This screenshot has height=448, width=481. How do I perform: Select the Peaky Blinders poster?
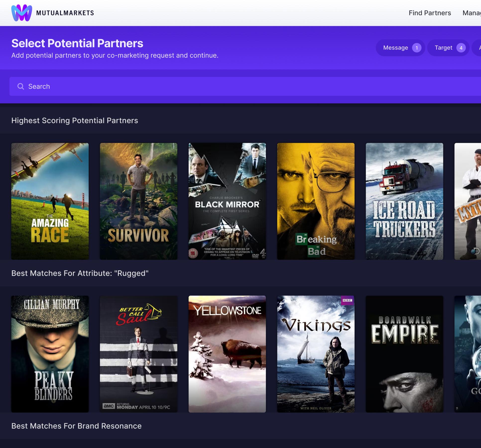(x=50, y=354)
